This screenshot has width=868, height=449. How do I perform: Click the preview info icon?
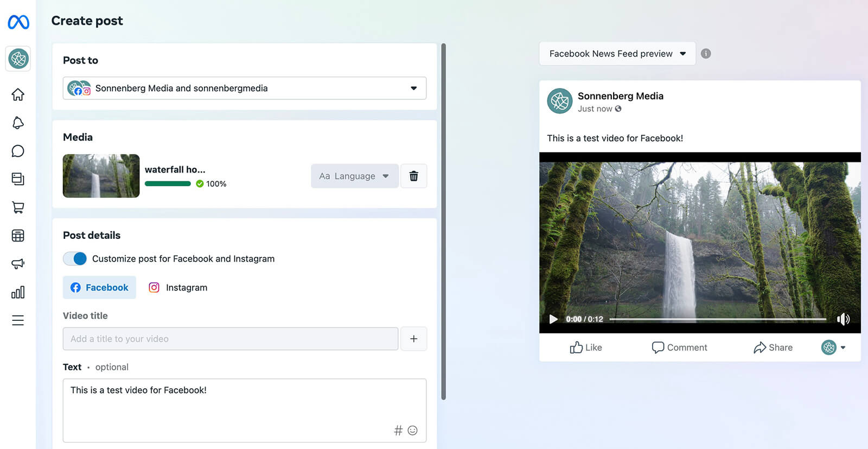pyautogui.click(x=706, y=54)
